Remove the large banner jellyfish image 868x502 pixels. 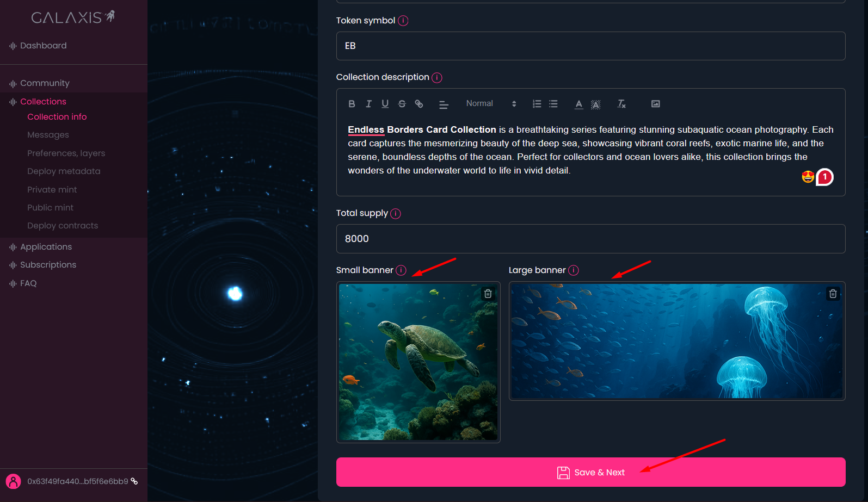[833, 294]
